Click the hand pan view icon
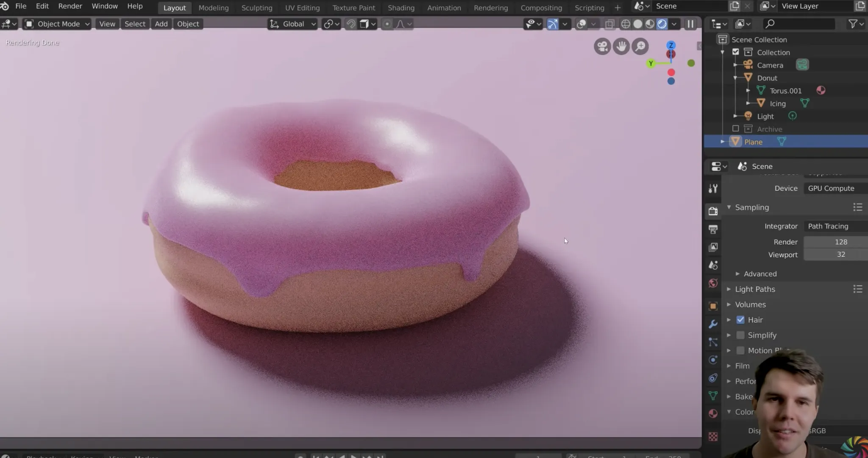 coord(621,46)
